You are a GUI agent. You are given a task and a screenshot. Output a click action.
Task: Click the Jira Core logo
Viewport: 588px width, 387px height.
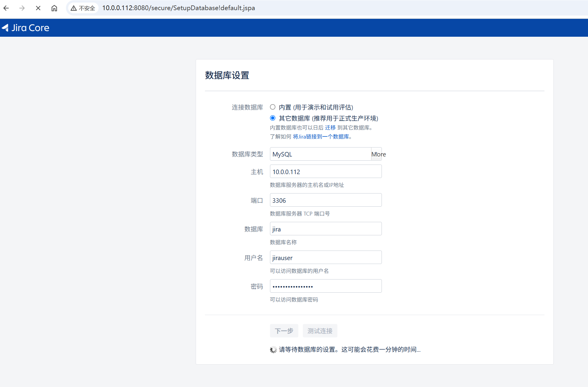pyautogui.click(x=26, y=28)
